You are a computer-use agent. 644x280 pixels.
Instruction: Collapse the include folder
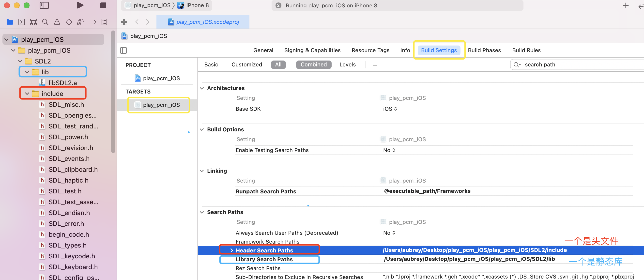click(x=27, y=94)
